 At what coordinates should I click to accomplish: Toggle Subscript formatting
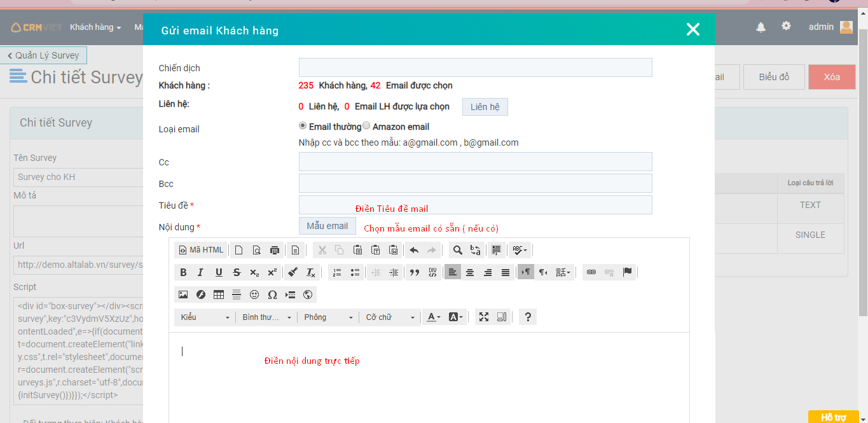point(254,272)
